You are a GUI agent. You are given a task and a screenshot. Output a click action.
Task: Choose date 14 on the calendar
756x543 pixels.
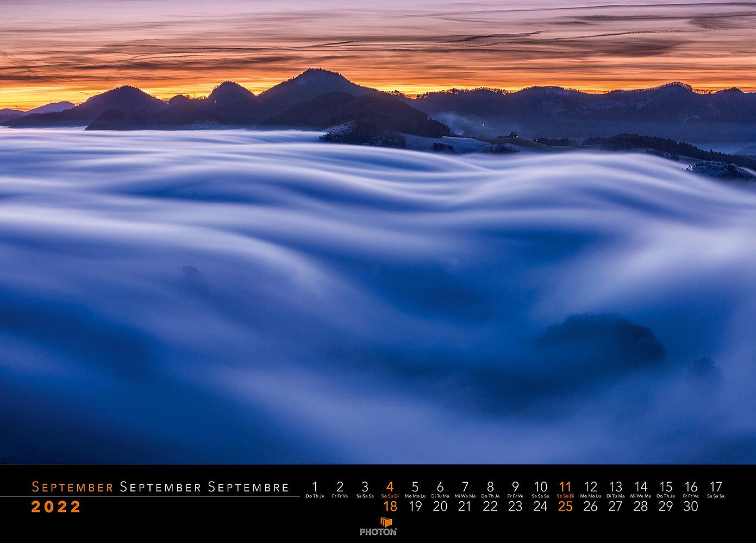pyautogui.click(x=641, y=487)
